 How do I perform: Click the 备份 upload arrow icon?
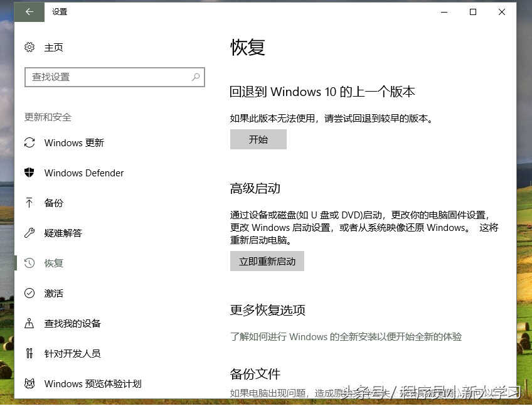[x=29, y=203]
